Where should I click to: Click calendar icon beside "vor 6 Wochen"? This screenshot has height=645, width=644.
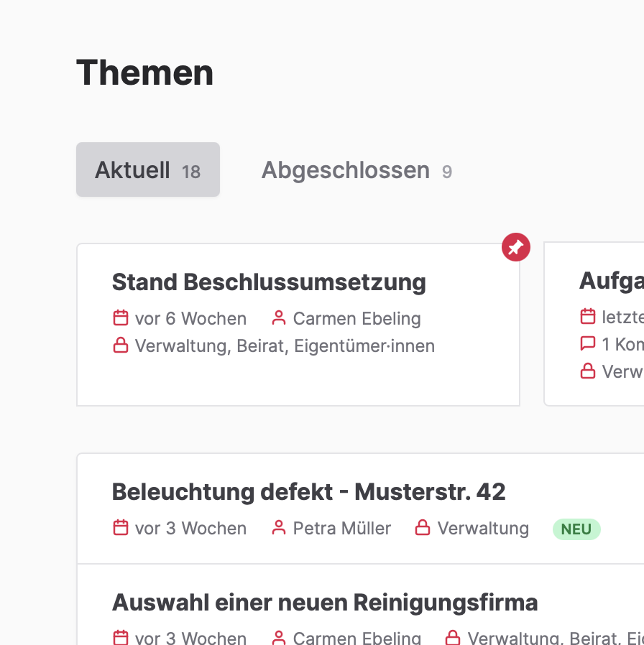[x=121, y=318]
